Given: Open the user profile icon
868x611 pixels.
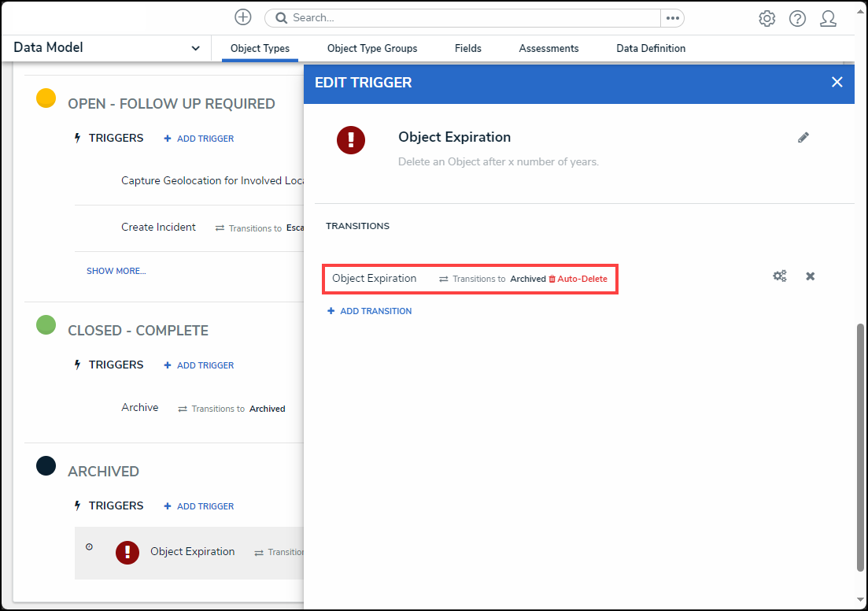Looking at the screenshot, I should [828, 18].
